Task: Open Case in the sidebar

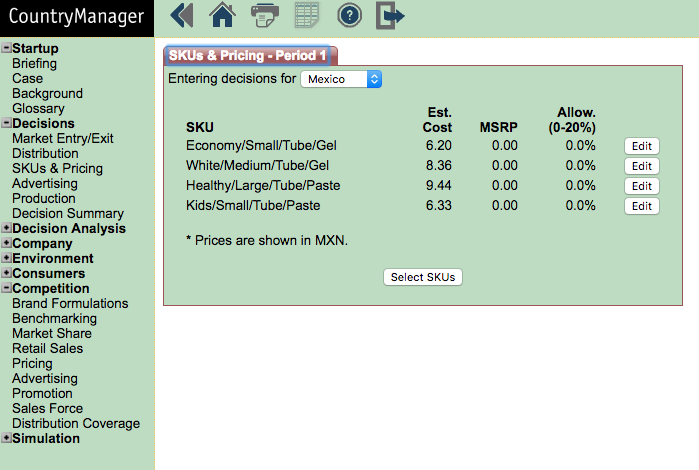Action: [x=28, y=78]
